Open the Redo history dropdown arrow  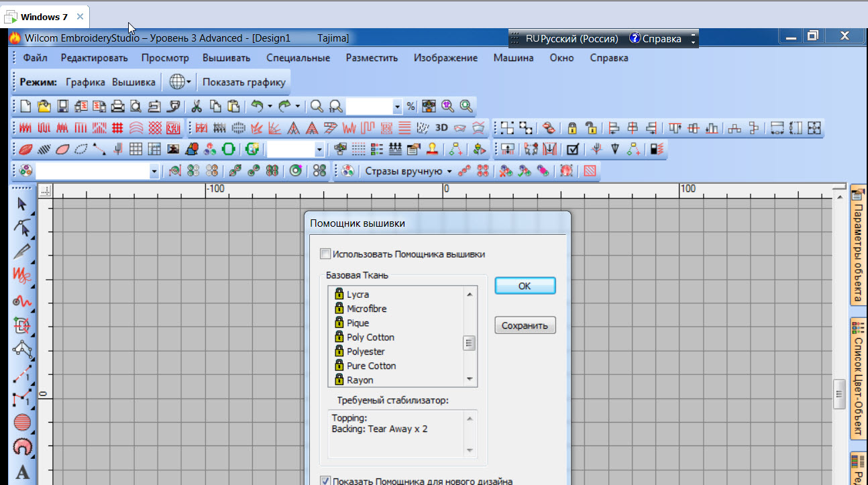[297, 106]
